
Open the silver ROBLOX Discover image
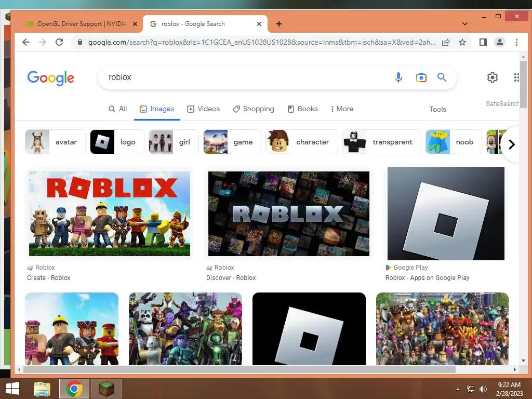(289, 214)
